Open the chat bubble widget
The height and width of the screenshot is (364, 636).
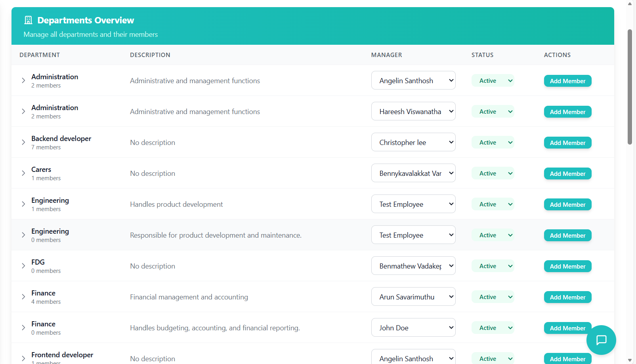pyautogui.click(x=601, y=340)
